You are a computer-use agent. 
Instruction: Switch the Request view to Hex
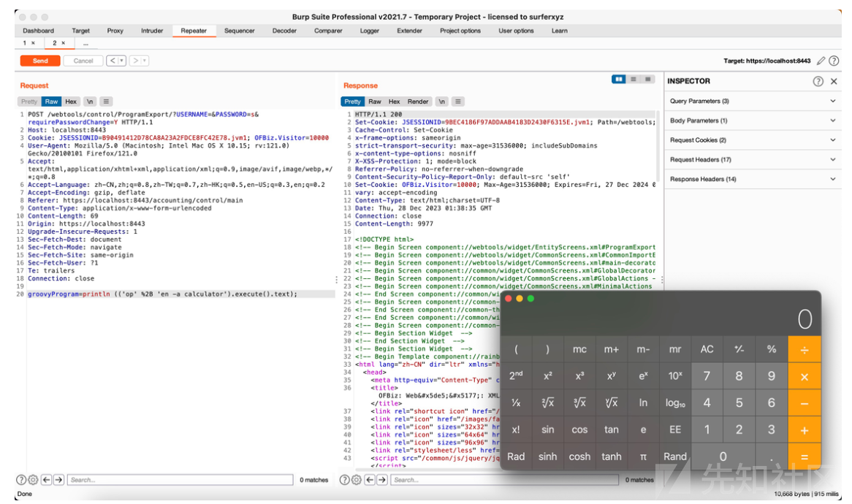[x=71, y=101]
